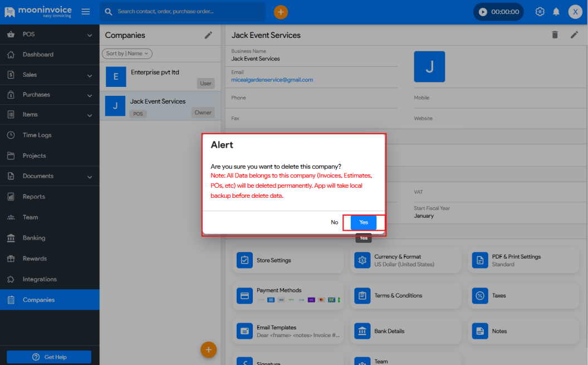Screen dimensions: 588x365
Task: Click the Get Help button
Action: (49, 357)
